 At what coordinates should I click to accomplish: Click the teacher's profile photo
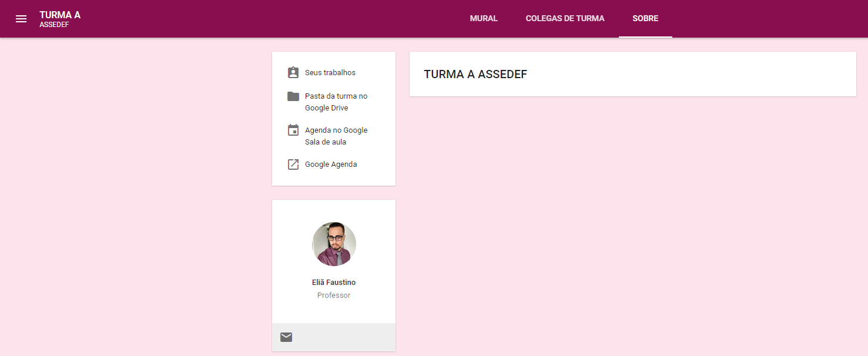point(334,244)
